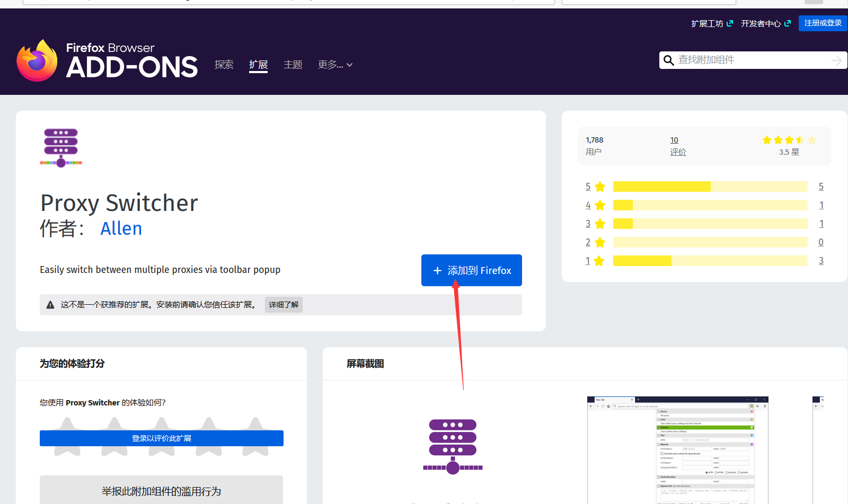Click the 1-star rating bar

coord(710,261)
